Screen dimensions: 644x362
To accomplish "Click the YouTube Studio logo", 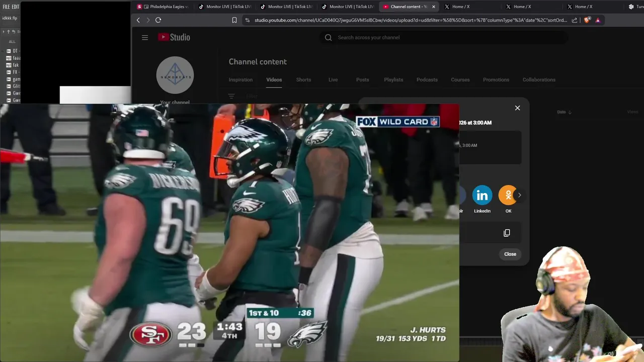I will pos(174,37).
